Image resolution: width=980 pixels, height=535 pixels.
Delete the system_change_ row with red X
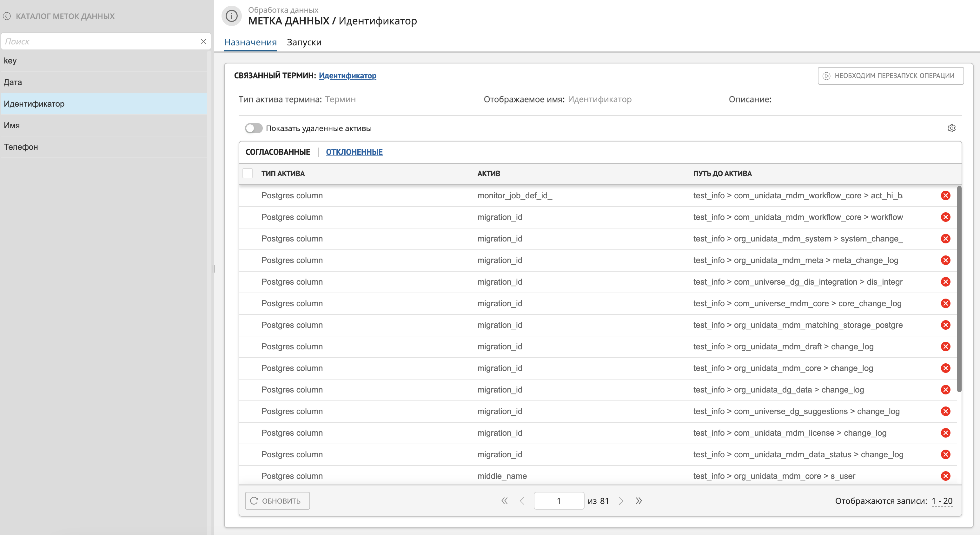click(x=945, y=239)
